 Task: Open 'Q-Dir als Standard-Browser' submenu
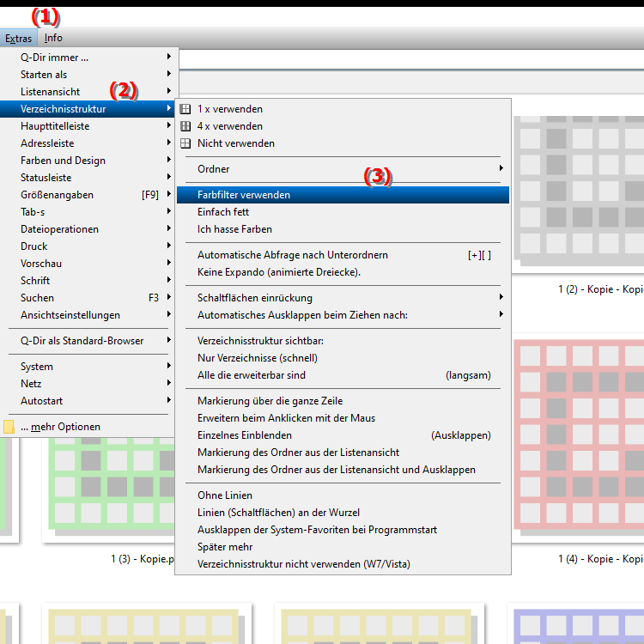click(87, 341)
